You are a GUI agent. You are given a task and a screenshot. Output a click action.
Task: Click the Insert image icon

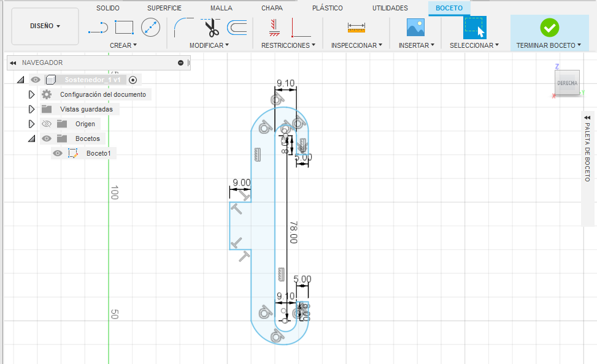pyautogui.click(x=415, y=28)
